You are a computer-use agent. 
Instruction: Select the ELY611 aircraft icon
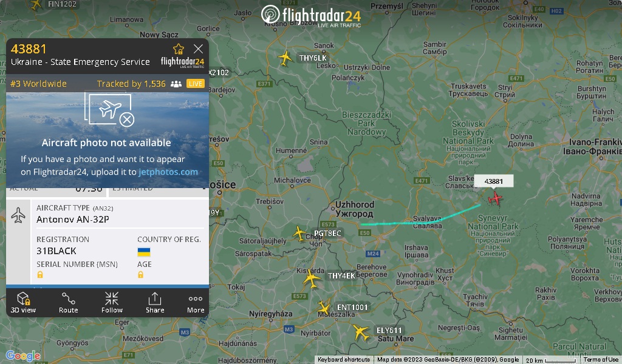(x=361, y=332)
